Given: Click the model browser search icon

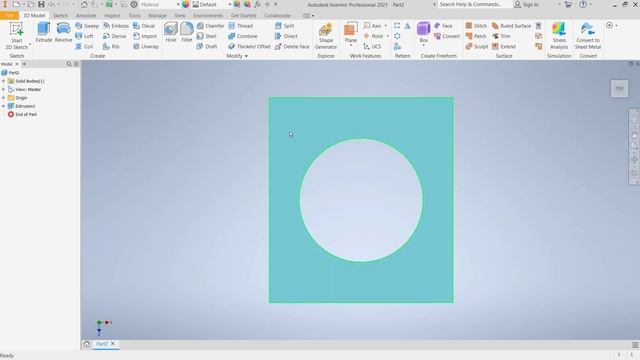Looking at the screenshot, I should (69, 64).
